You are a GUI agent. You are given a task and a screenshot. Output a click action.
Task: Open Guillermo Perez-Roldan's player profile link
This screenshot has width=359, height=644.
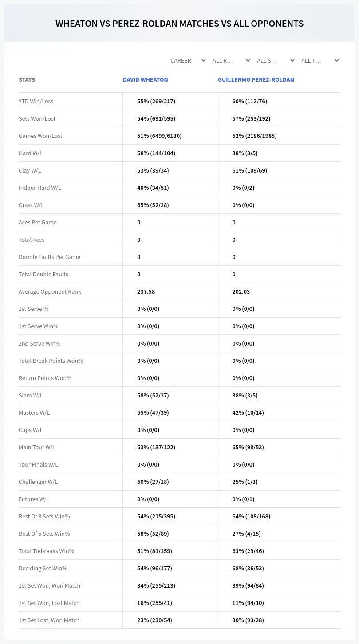[x=256, y=80]
